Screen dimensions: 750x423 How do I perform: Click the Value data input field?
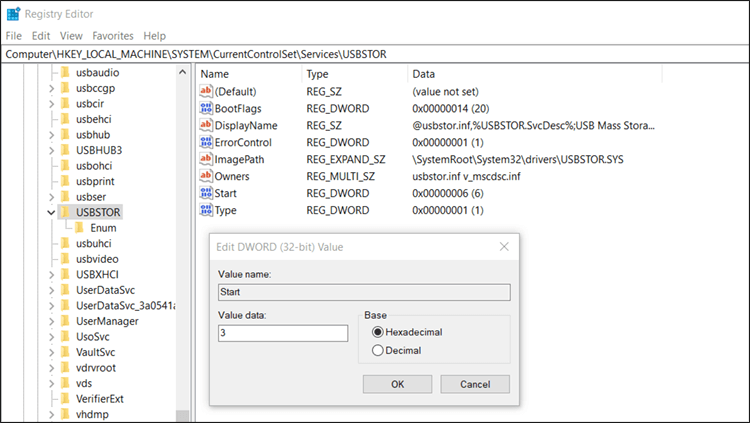[282, 333]
